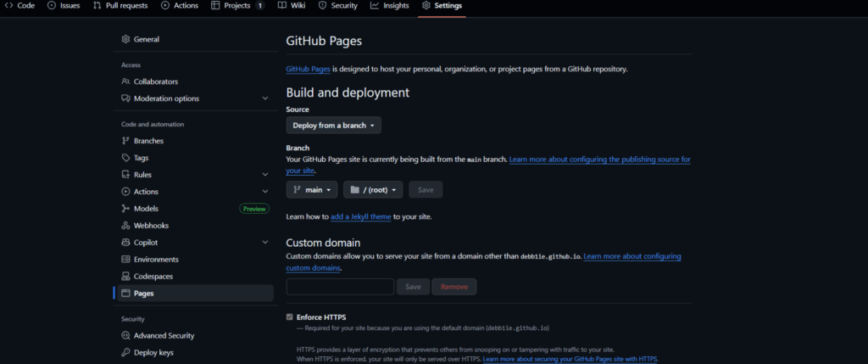Click the Webhooks icon

[125, 226]
